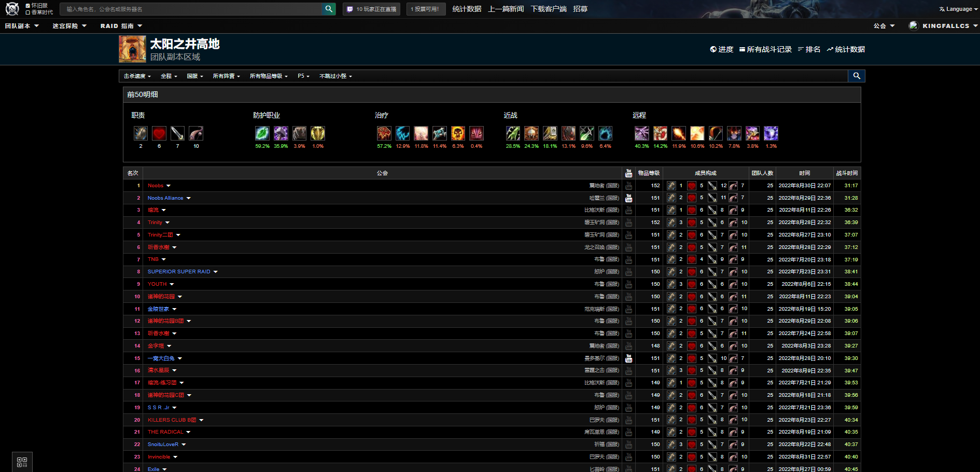
Task: Open the 所有物品等级 dropdown
Action: [268, 76]
